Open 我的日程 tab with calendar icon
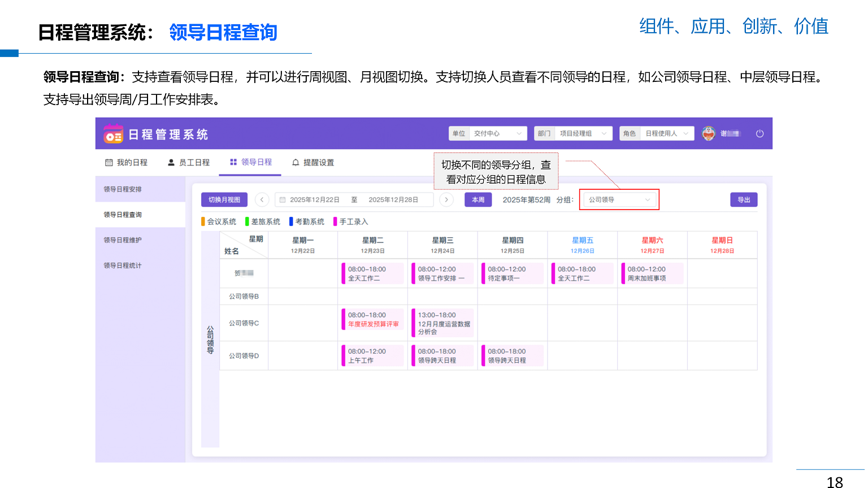The height and width of the screenshot is (488, 868). tap(126, 163)
